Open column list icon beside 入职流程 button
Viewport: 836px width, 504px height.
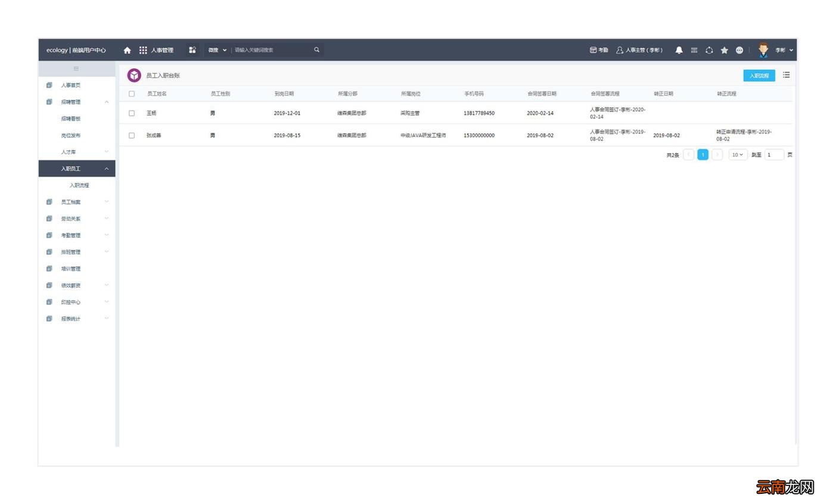click(787, 75)
